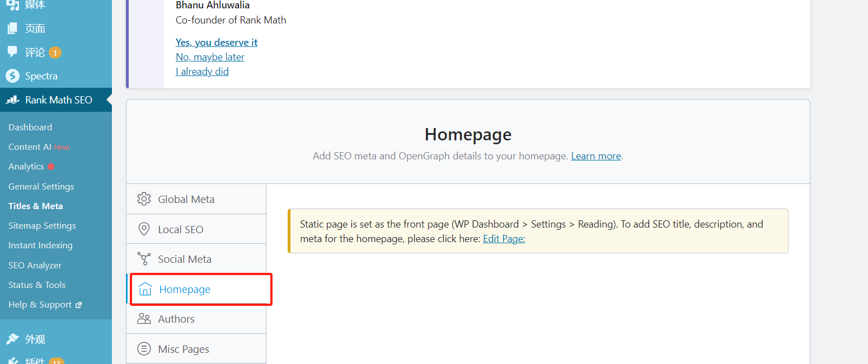Click the comments speech bubble icon

[x=12, y=52]
